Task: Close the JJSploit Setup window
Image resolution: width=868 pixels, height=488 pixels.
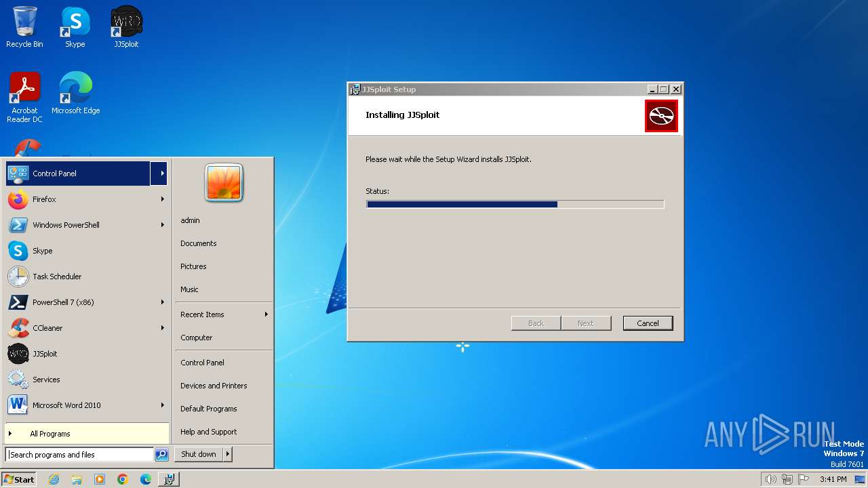Action: click(675, 89)
